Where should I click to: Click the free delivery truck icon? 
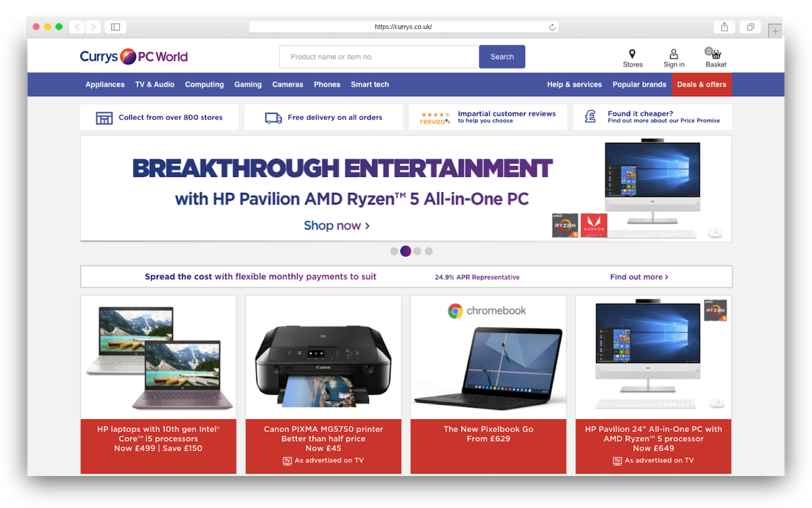coord(273,118)
